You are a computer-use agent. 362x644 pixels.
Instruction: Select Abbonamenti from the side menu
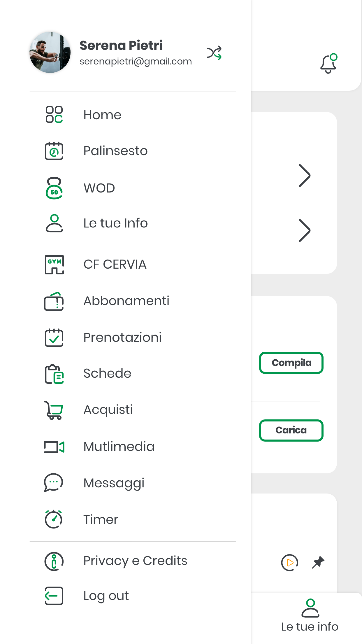[126, 301]
